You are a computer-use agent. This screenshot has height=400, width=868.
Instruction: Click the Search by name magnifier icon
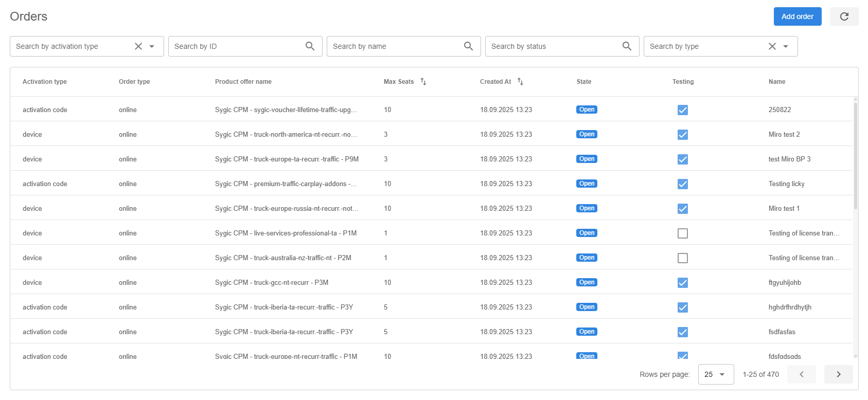468,46
